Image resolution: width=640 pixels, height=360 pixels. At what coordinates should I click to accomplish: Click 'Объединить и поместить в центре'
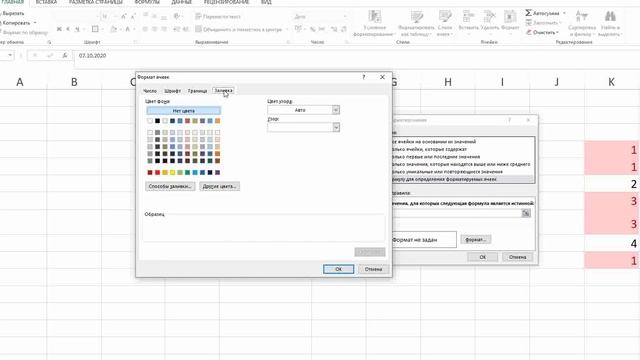239,29
